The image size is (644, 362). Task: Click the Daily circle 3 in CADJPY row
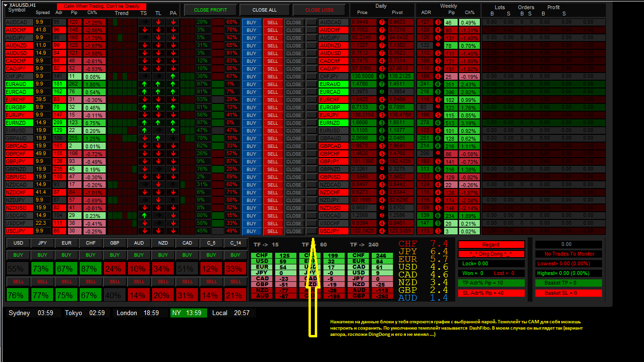382,69
